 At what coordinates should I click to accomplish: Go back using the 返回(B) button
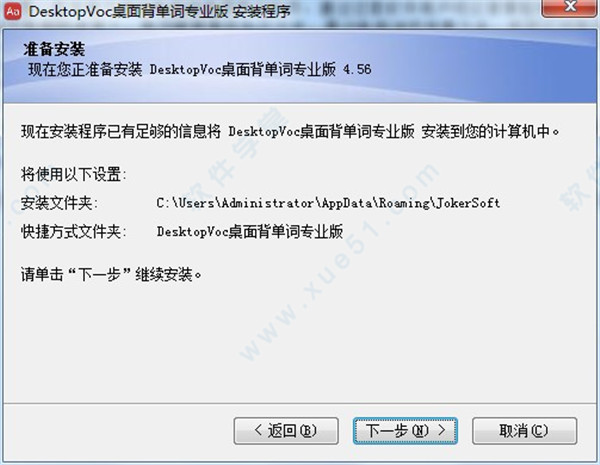286,431
